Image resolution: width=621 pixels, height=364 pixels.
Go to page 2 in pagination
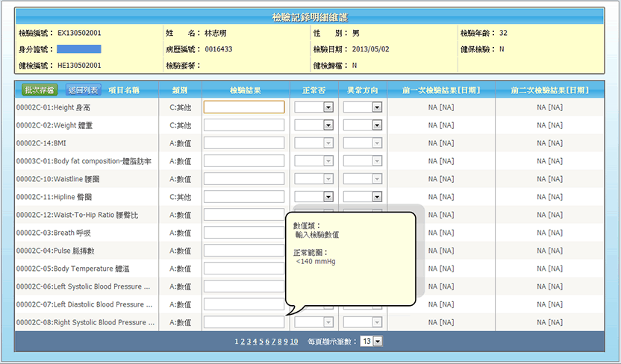coord(243,341)
